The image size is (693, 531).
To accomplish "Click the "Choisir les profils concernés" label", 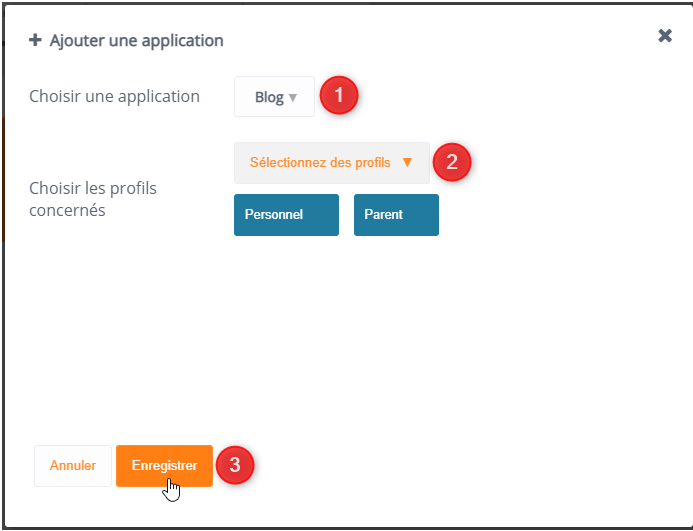I will point(93,199).
